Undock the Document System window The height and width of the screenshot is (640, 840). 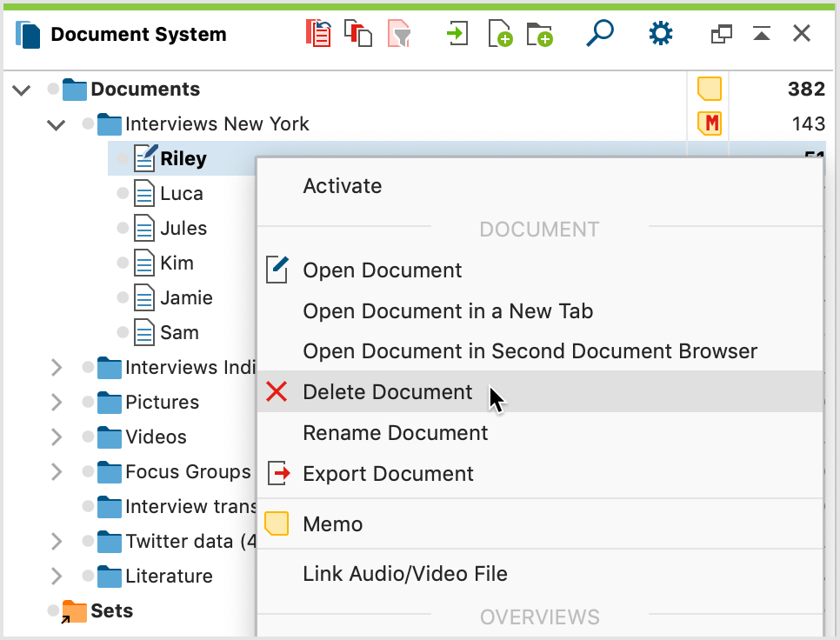pyautogui.click(x=721, y=34)
